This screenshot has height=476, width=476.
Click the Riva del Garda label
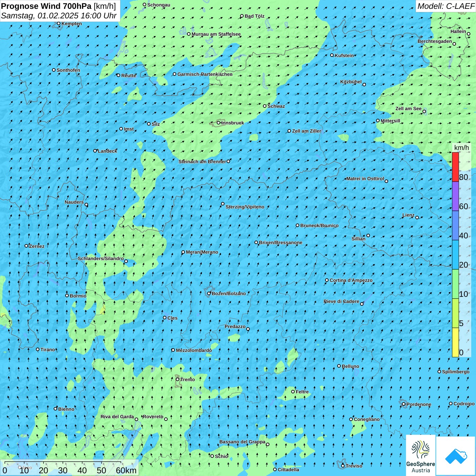117,417
